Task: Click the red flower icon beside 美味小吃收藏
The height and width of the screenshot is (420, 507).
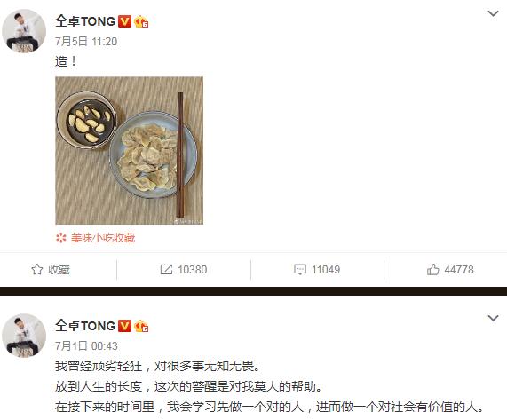Action: 60,238
